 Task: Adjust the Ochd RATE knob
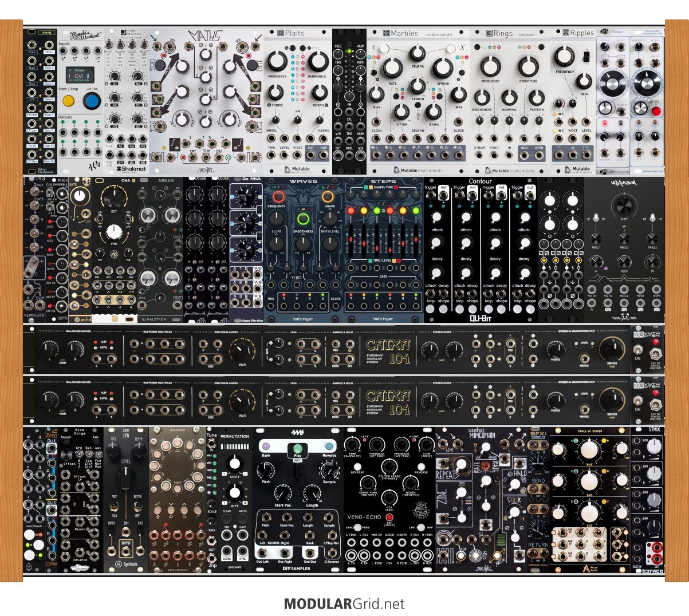(x=80, y=195)
